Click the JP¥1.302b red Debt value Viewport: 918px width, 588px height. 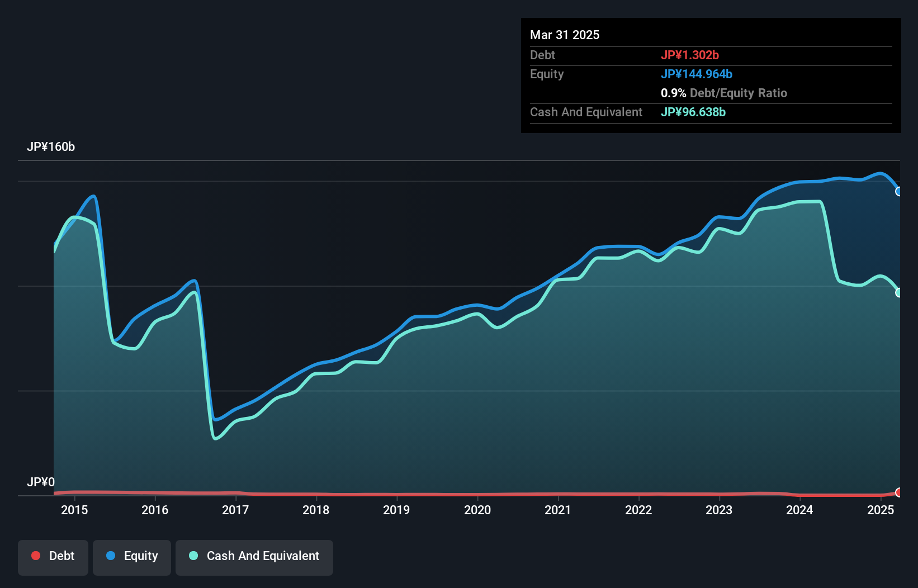click(690, 55)
